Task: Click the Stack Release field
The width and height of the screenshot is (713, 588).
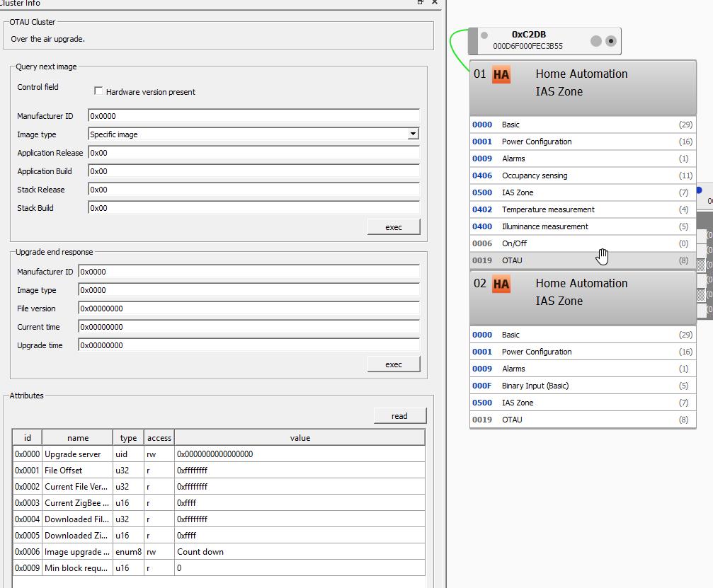Action: [253, 190]
